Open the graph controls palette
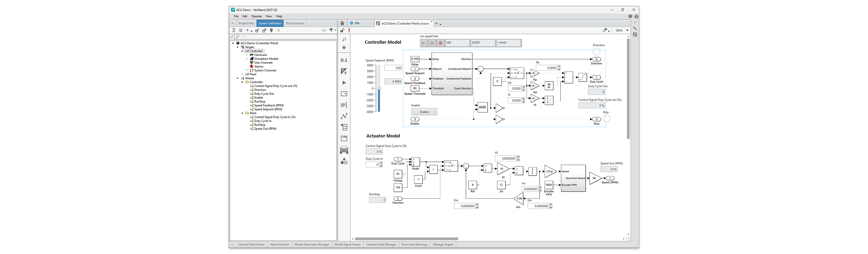The image size is (868, 254). pyautogui.click(x=344, y=116)
